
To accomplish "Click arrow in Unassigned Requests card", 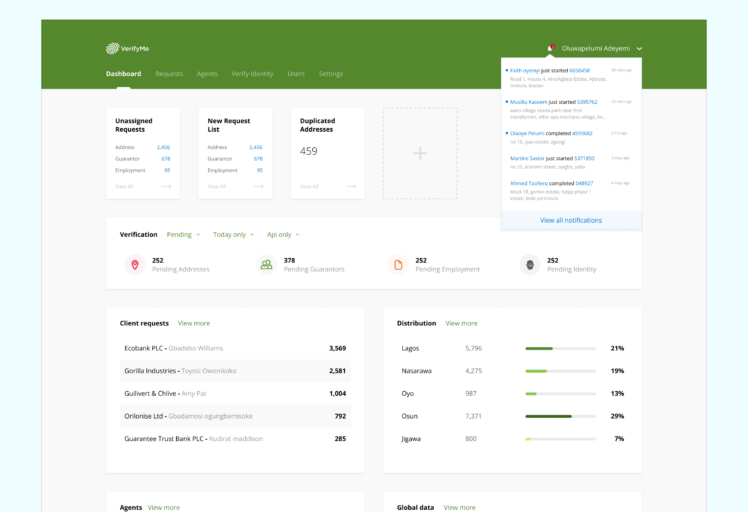I will [x=167, y=186].
